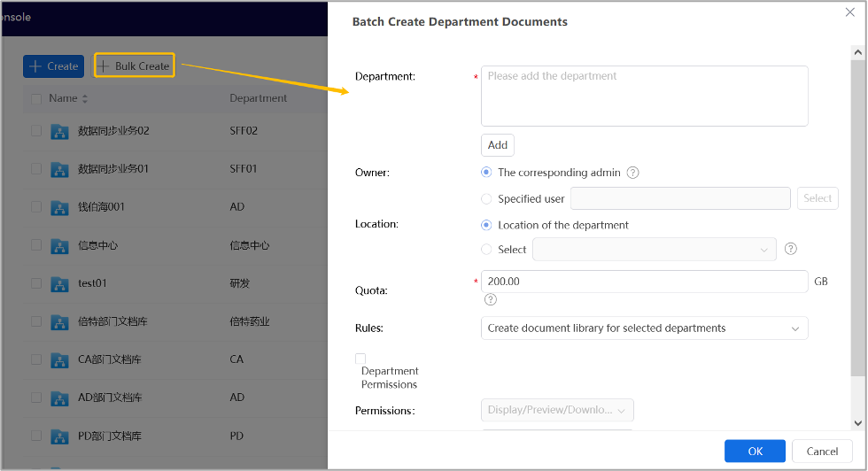The width and height of the screenshot is (868, 471).
Task: Click the Create button
Action: click(x=54, y=66)
